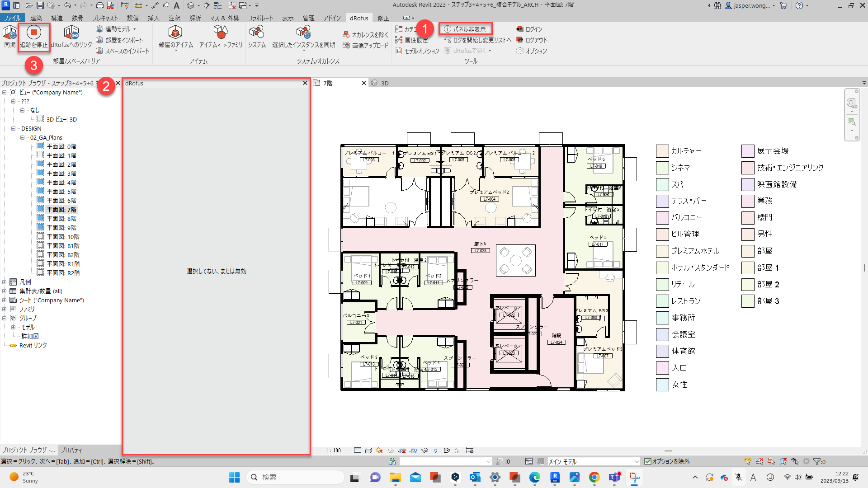Image resolution: width=868 pixels, height=488 pixels.
Task: Open the dRofusへのリンク tool
Action: click(71, 33)
